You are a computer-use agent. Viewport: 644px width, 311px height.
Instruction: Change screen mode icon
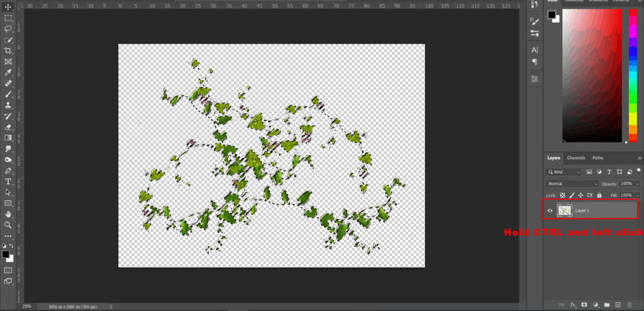tap(8, 281)
